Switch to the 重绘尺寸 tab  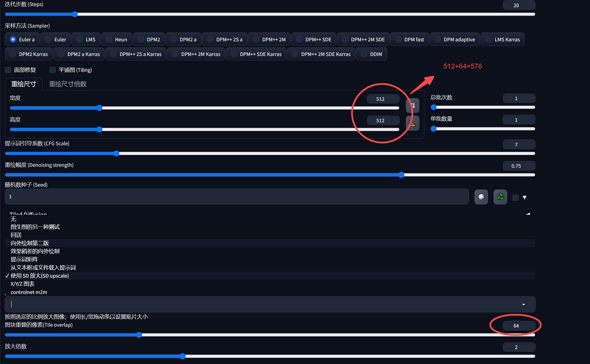24,84
